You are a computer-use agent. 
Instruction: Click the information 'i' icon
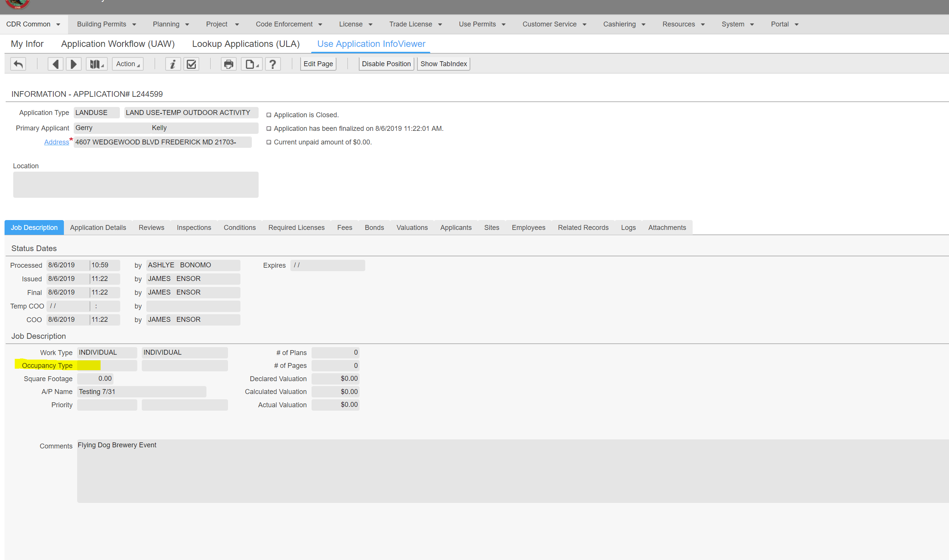[173, 64]
